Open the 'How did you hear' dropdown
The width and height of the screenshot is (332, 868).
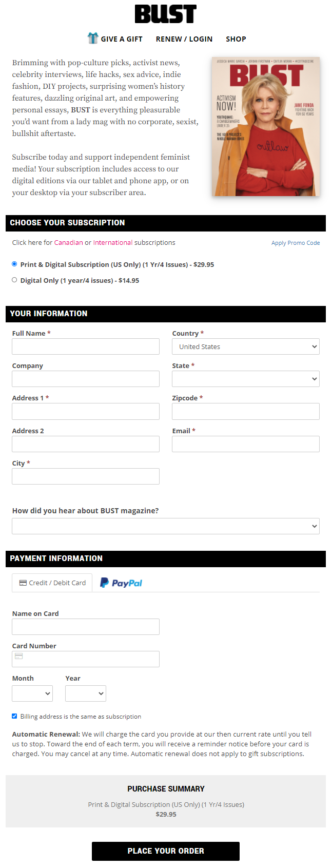[x=165, y=526]
